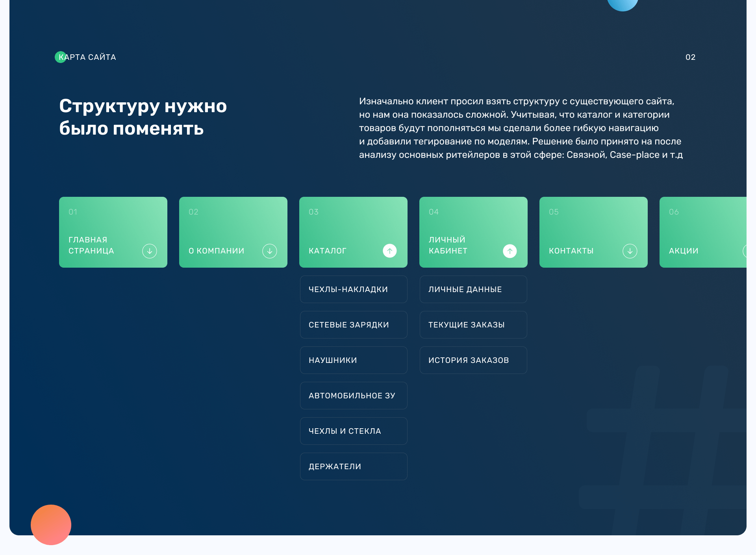Open Текущие заказы section
756x555 pixels.
473,325
